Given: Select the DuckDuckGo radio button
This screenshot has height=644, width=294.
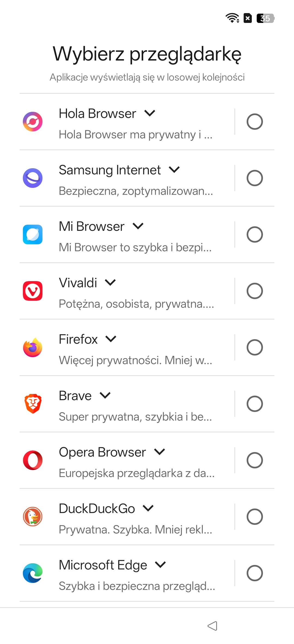Looking at the screenshot, I should (255, 517).
